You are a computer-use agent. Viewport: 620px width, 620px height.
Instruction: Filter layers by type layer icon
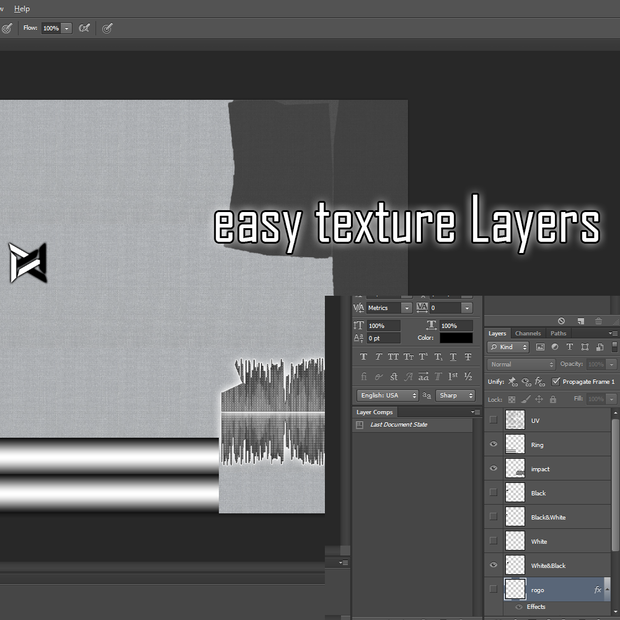569,347
